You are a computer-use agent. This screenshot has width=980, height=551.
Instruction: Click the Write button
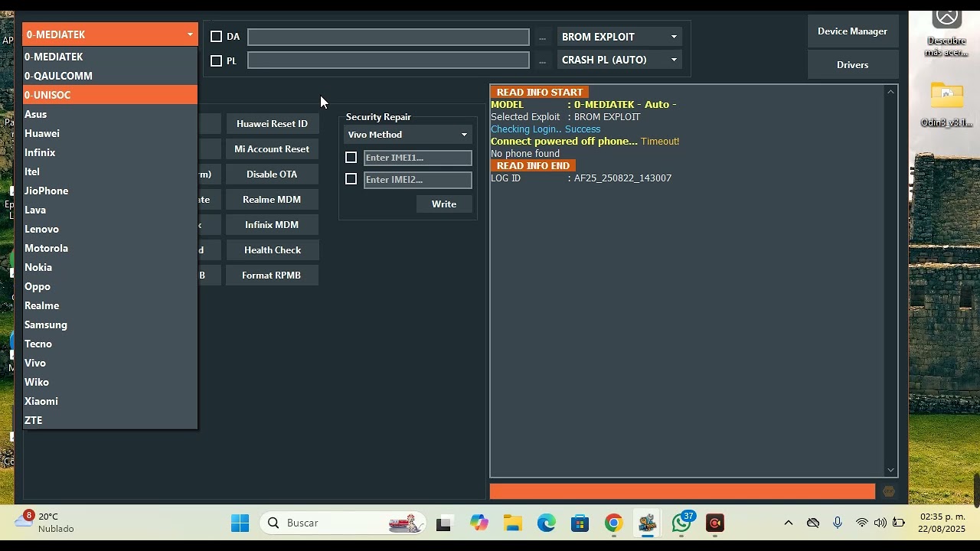(x=444, y=204)
